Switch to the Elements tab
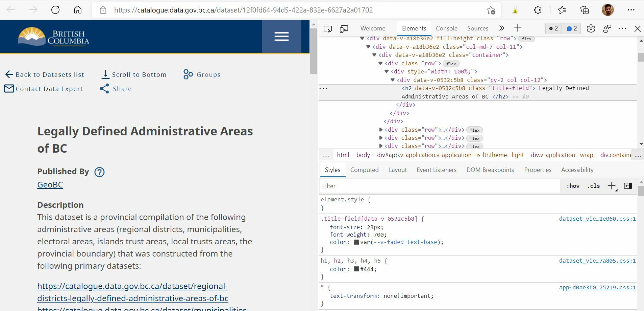 coord(414,28)
